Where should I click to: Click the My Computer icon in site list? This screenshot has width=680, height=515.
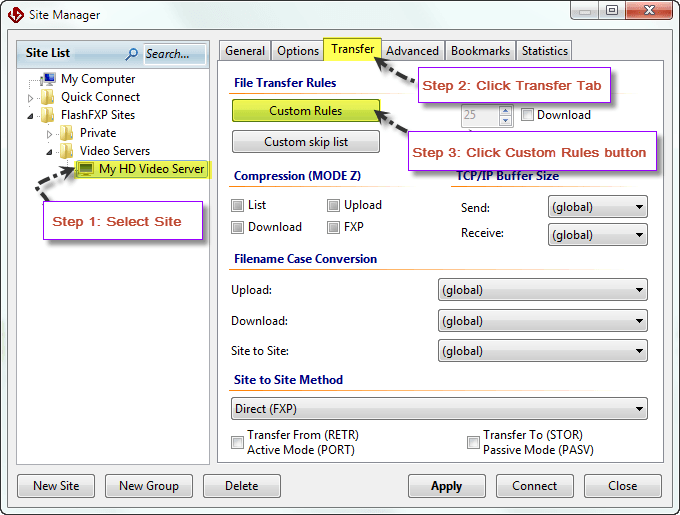49,79
